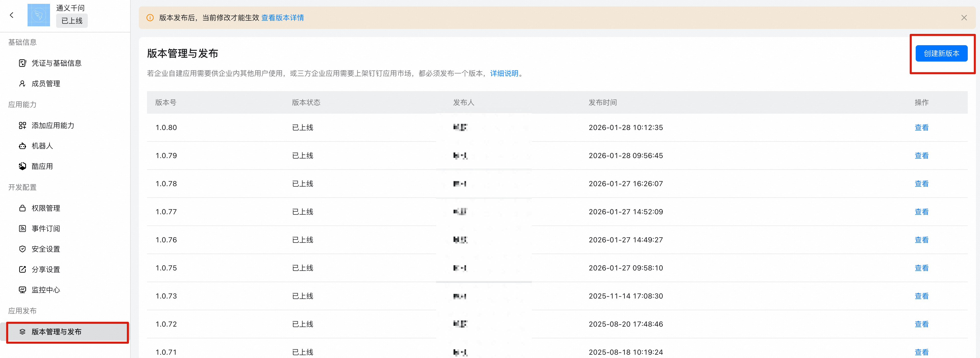Screen dimensions: 980x358
Task: Click the 创建新版本 button
Action: coord(941,54)
